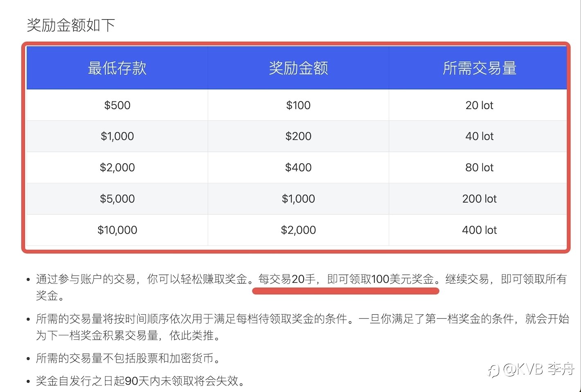Image resolution: width=581 pixels, height=392 pixels.
Task: Click the 最低存款 column header
Action: 117,68
